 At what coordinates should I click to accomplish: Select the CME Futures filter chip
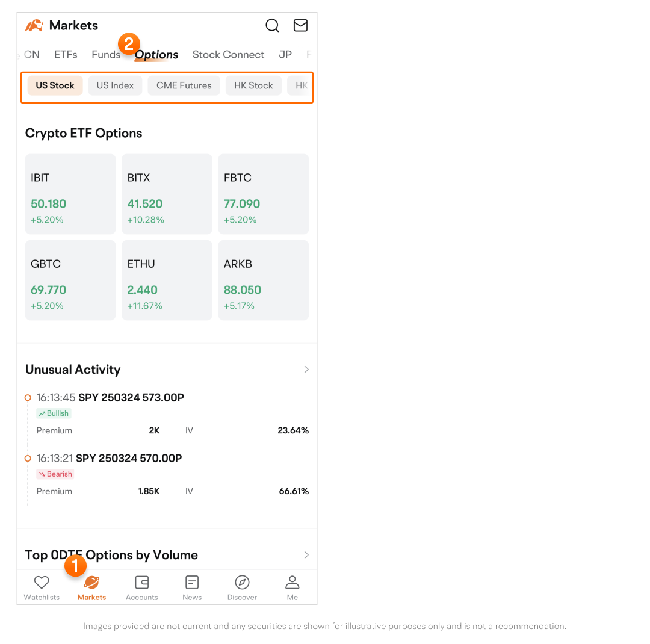tap(184, 85)
